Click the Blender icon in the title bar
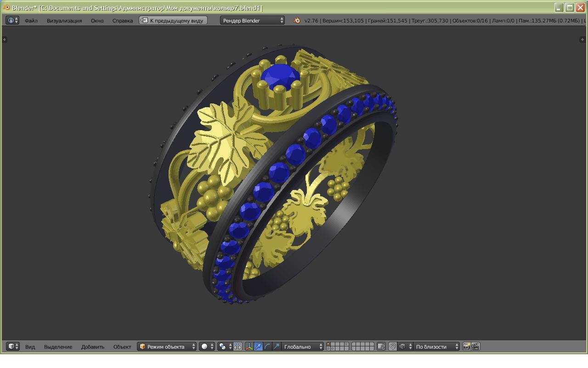 [6, 8]
